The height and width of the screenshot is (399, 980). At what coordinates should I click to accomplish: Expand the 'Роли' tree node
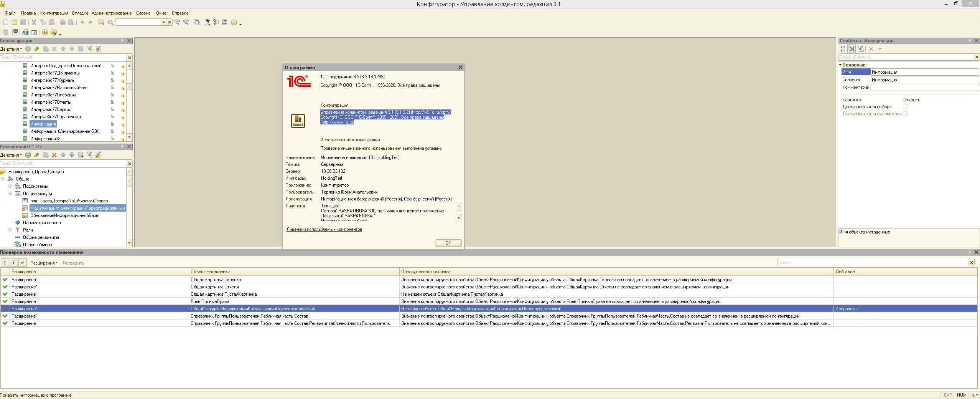10,230
